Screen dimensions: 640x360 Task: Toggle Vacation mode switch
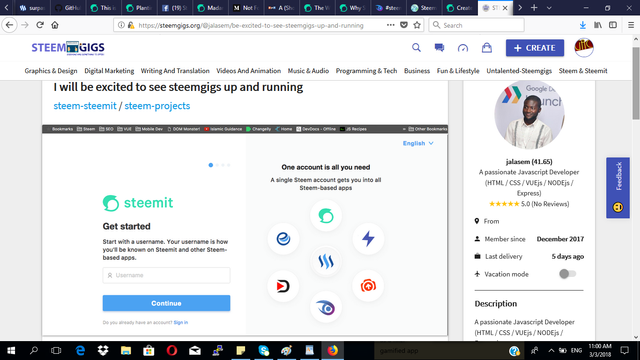coord(567,274)
